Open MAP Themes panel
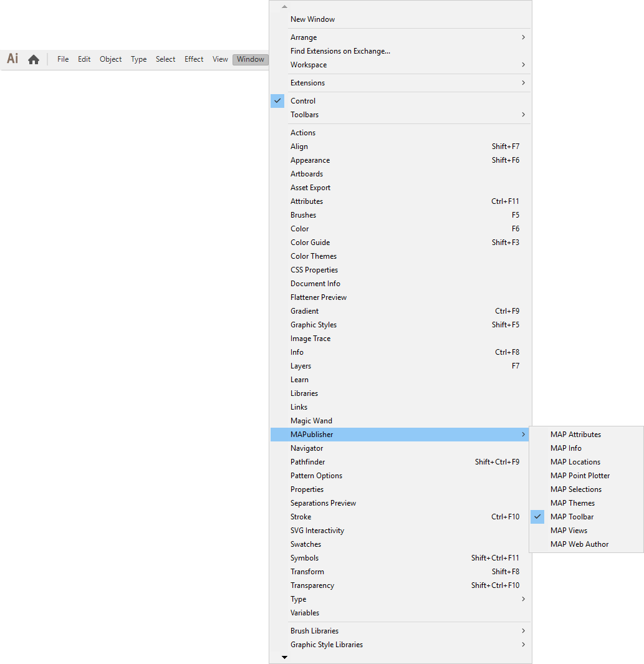Viewport: 644px width, 664px height. [x=587, y=503]
